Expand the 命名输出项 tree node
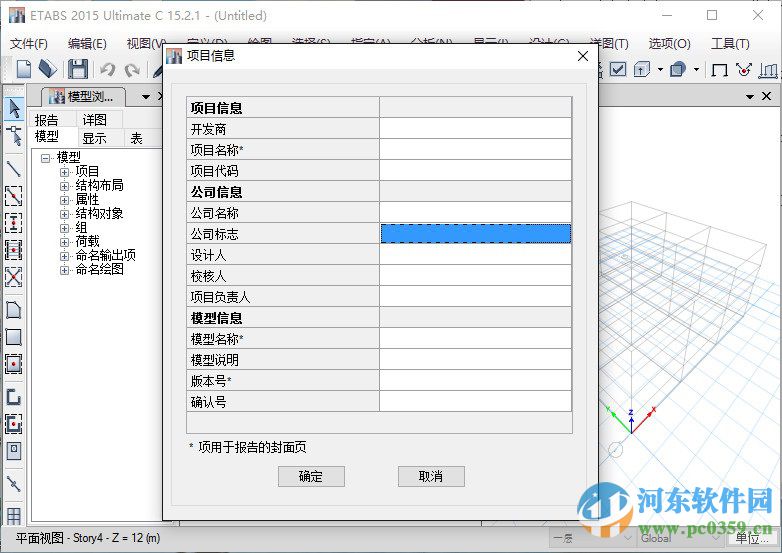The width and height of the screenshot is (782, 553). (x=64, y=256)
